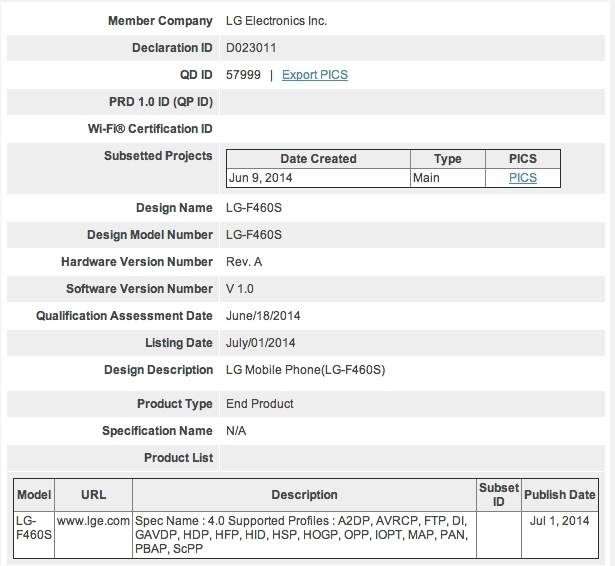Click the Date Created column header
Viewport: 615px width, 566px height.
tap(318, 159)
